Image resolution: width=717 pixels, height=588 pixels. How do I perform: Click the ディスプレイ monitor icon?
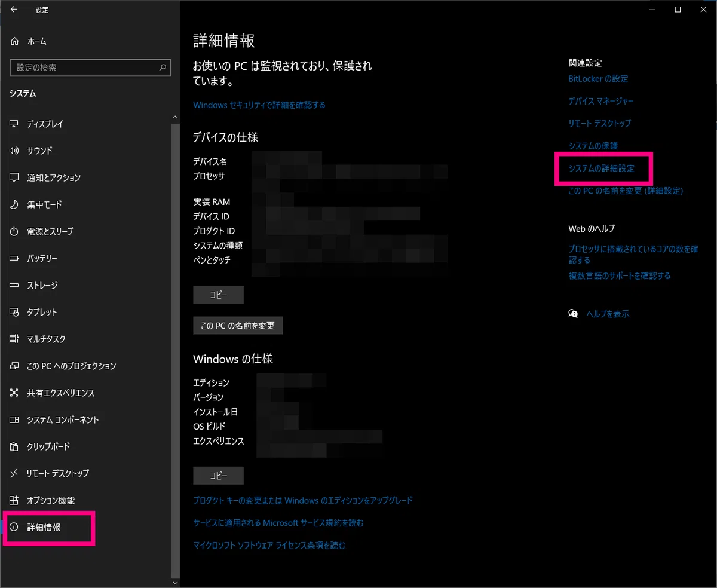click(15, 124)
